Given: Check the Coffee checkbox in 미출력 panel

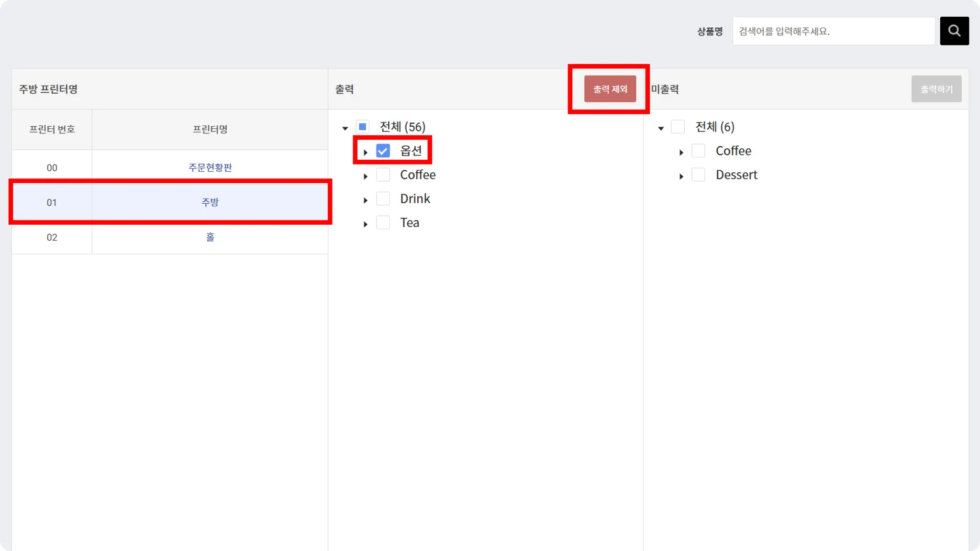Looking at the screenshot, I should point(698,151).
